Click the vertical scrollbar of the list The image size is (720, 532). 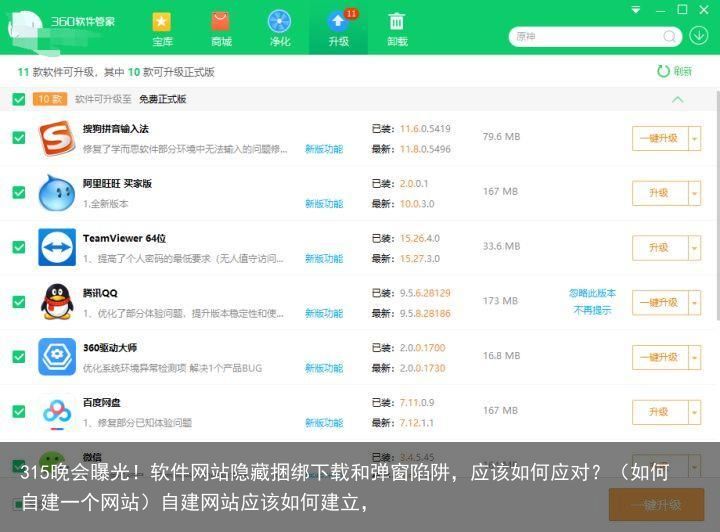[717, 205]
